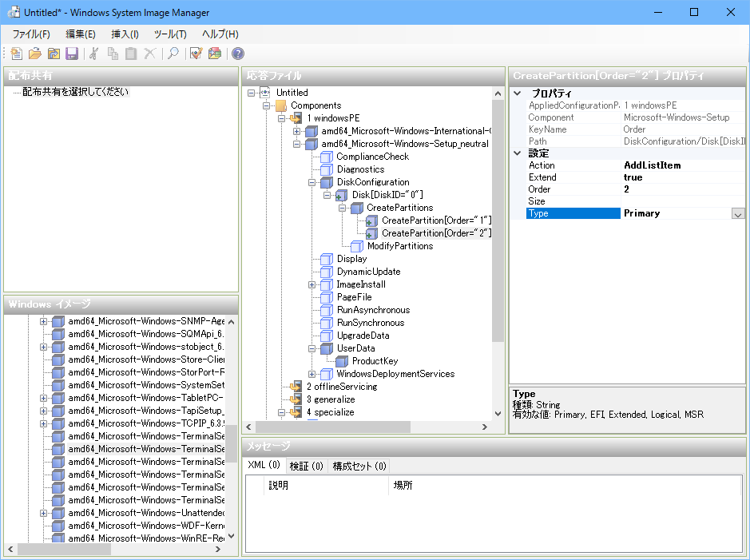Click the amd64_Microsoft-Windows-SQMApi component icon
Viewport: 750px width, 560px height.
[58, 334]
